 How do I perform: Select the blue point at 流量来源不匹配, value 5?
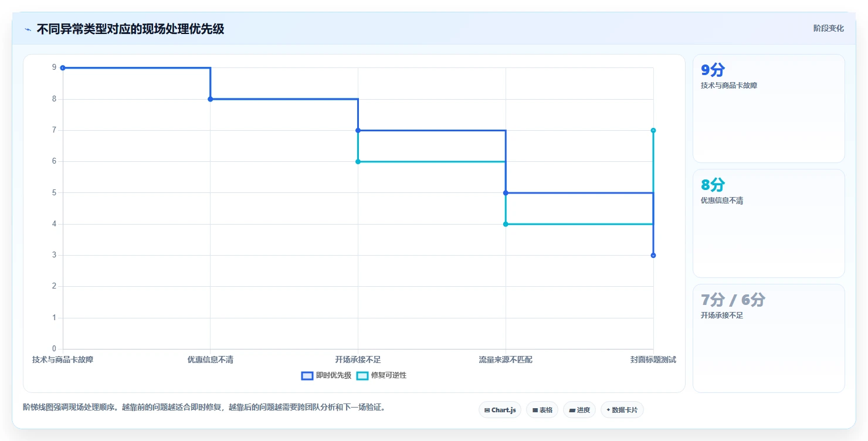click(x=506, y=193)
